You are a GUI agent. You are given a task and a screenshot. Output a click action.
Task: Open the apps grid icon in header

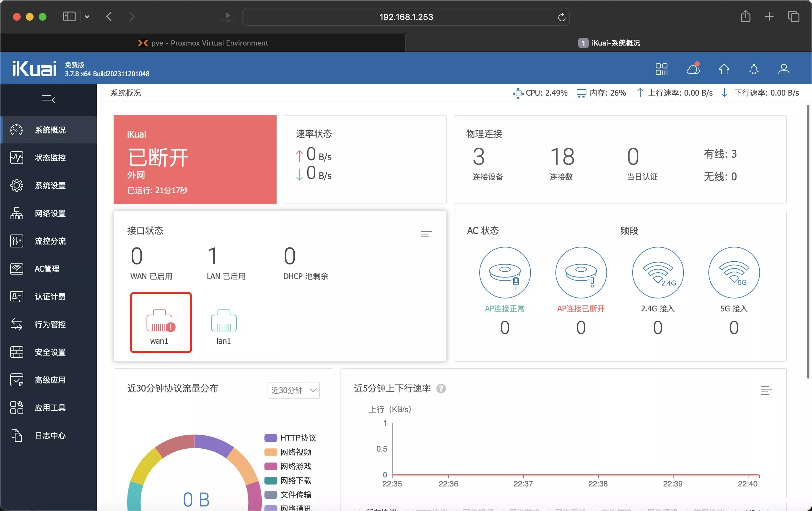[661, 69]
